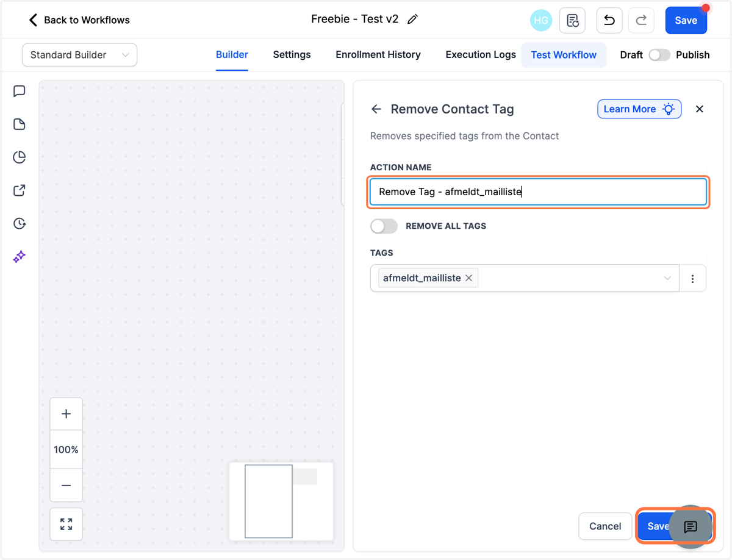Open the comments sidebar icon
Screen dimensions: 732x560
pos(20,92)
